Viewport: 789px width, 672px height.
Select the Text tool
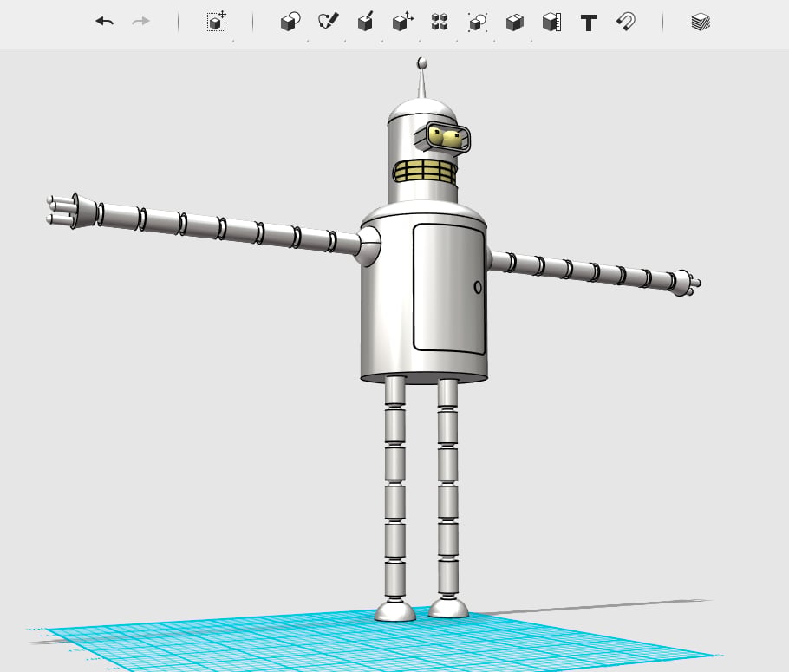589,23
